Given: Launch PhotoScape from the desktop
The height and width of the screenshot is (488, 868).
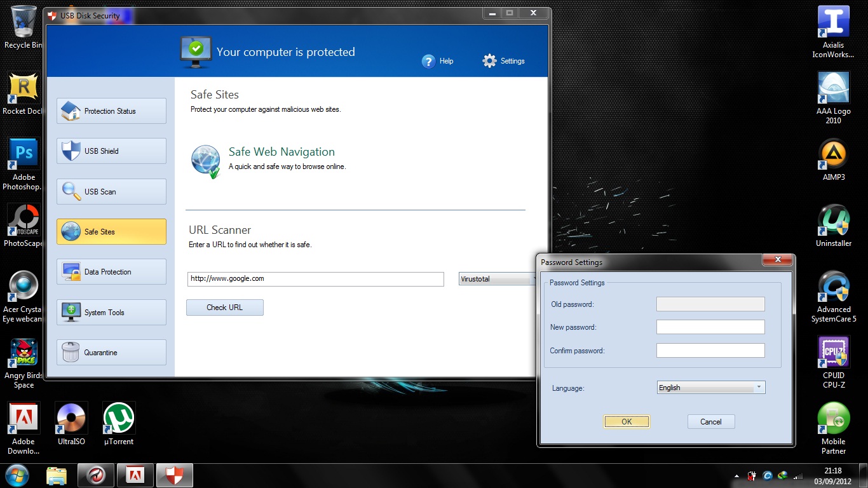Looking at the screenshot, I should (x=24, y=225).
